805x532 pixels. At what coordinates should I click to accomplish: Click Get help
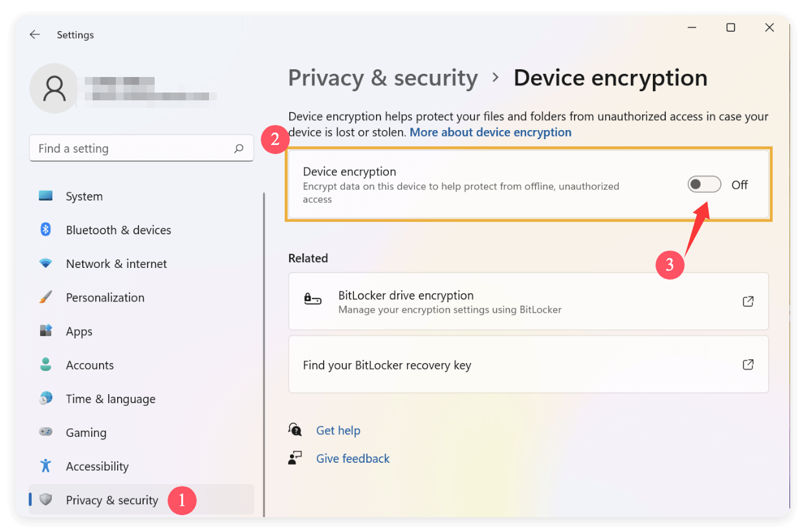[338, 430]
